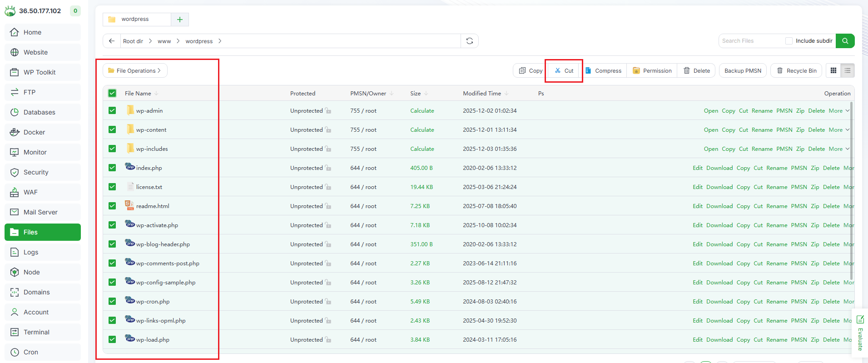Click the Cron clock icon
This screenshot has height=363, width=868.
tap(15, 352)
